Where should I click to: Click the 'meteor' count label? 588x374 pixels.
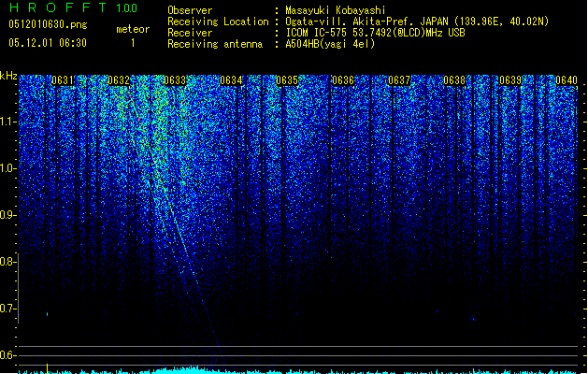point(133,29)
